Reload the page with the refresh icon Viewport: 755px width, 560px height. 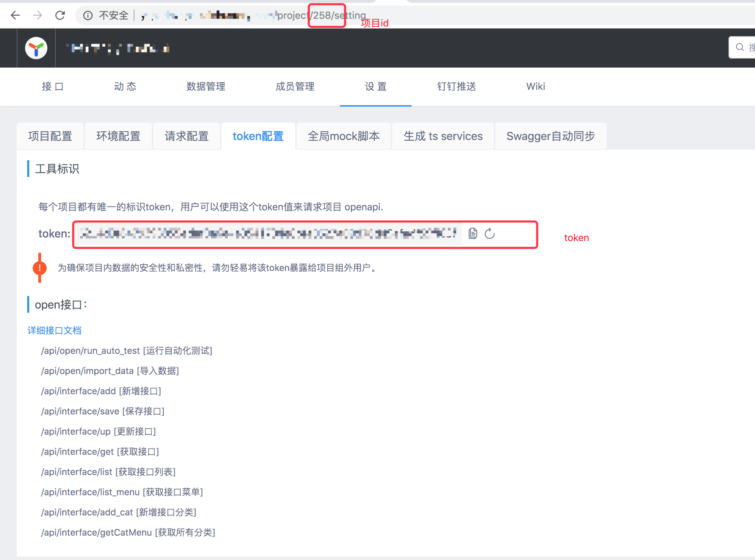(x=60, y=15)
